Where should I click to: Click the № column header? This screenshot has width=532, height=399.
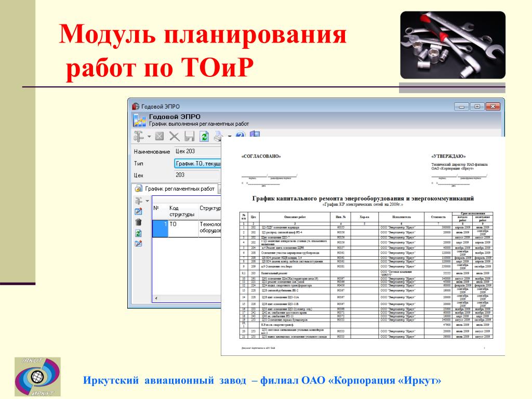click(160, 211)
